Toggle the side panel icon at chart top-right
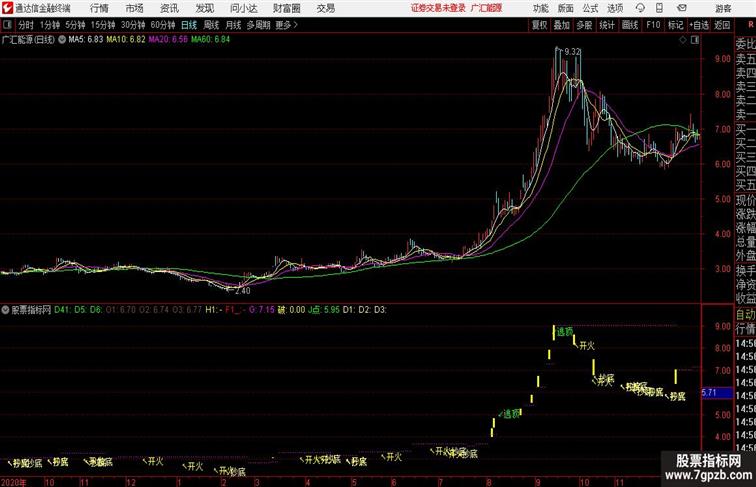Image resolution: width=756 pixels, height=487 pixels. (x=695, y=40)
